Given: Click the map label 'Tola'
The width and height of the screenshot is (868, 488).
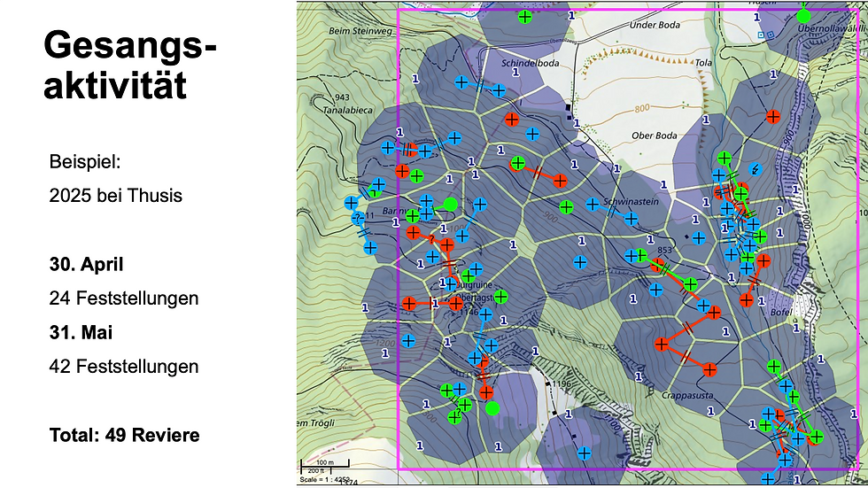Looking at the screenshot, I should [x=703, y=63].
